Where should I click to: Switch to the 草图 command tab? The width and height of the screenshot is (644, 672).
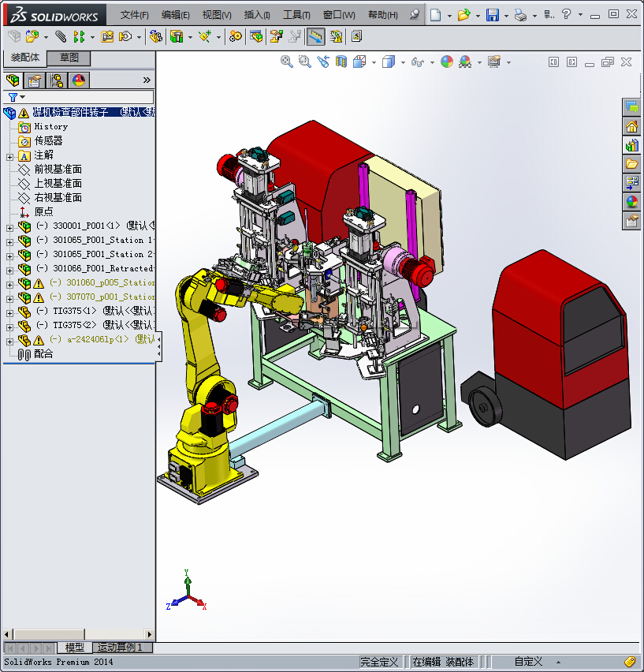[x=69, y=58]
